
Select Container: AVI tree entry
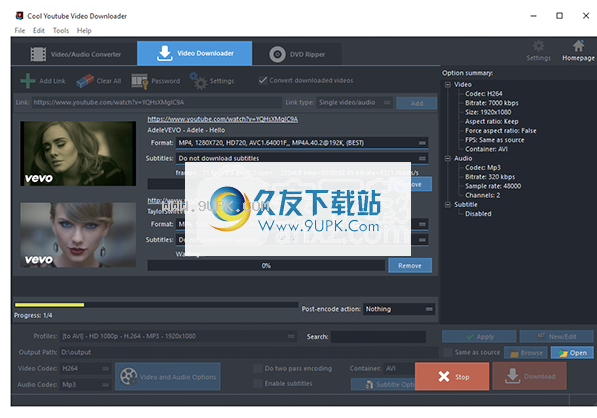pos(486,149)
